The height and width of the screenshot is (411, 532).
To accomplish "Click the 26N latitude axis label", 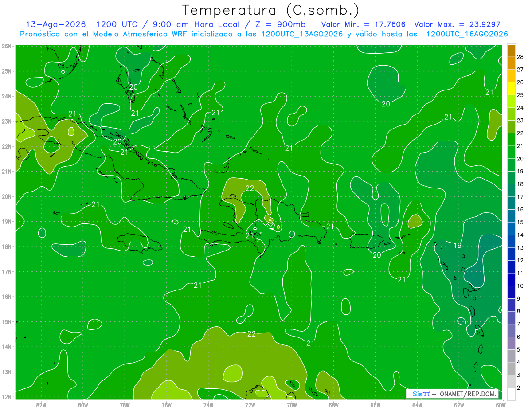I will tap(7, 46).
